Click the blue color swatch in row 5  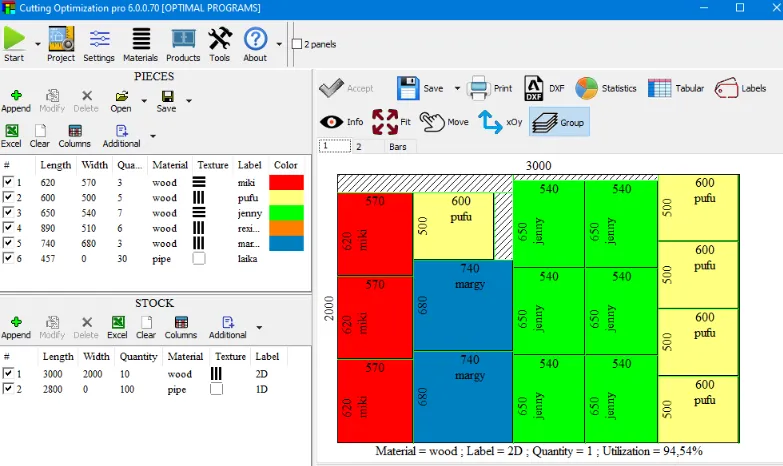click(x=286, y=243)
